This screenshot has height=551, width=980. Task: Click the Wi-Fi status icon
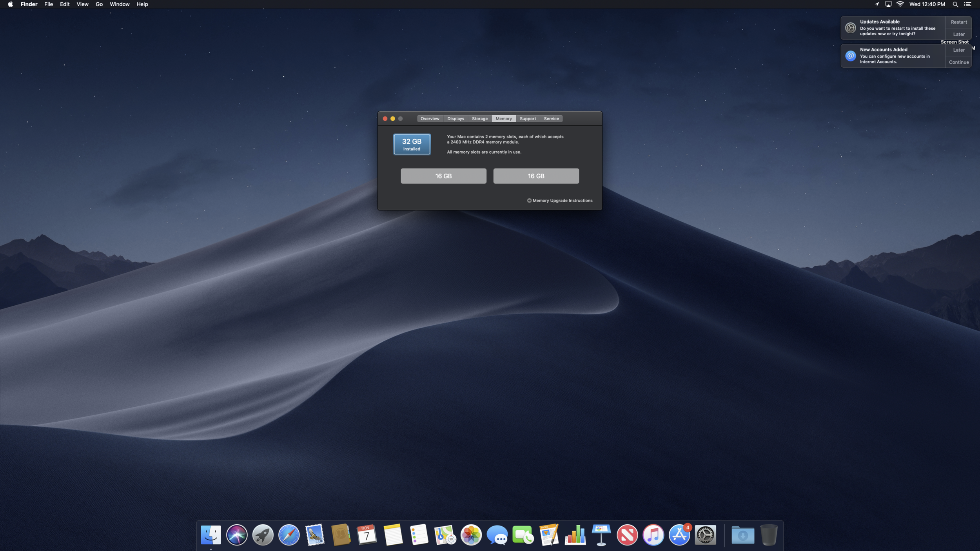click(900, 4)
